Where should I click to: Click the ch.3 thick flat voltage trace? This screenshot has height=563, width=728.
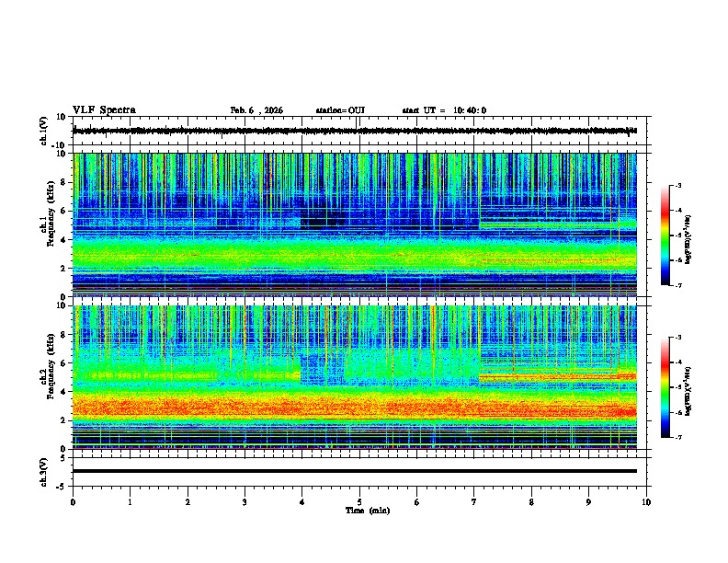[x=355, y=471]
